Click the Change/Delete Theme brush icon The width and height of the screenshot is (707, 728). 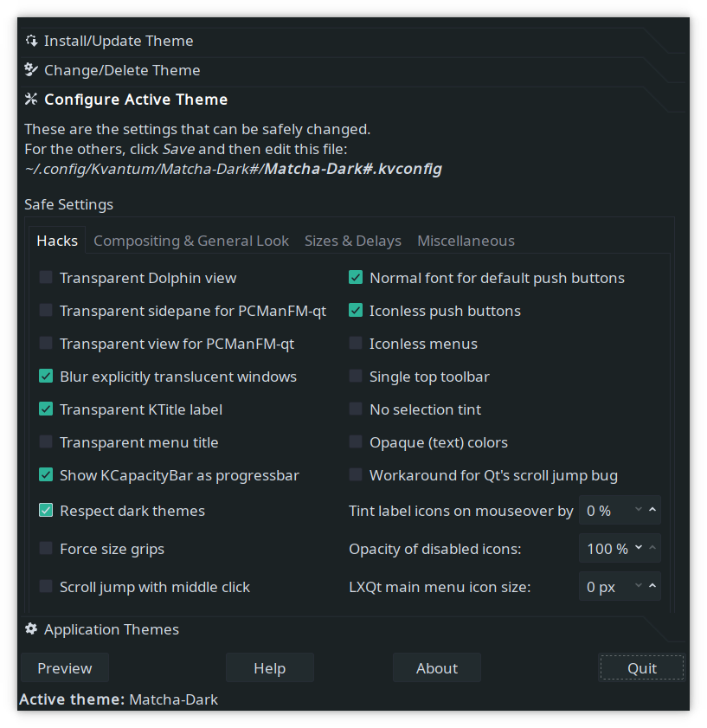[31, 70]
